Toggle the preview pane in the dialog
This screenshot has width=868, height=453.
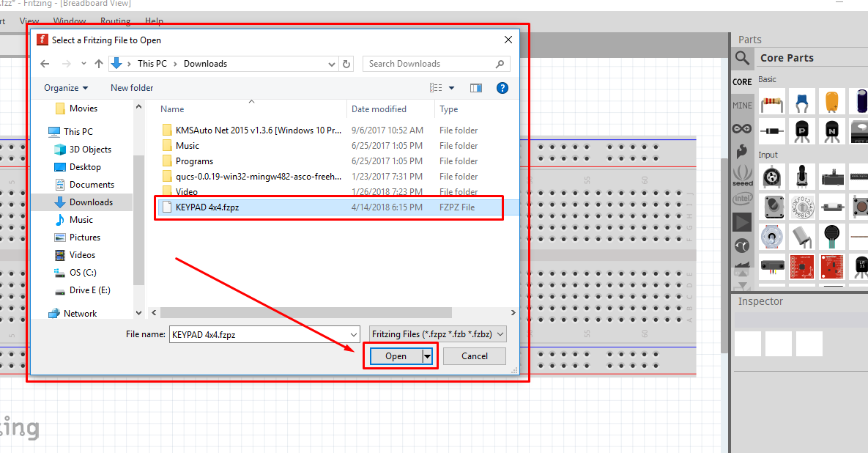(476, 87)
